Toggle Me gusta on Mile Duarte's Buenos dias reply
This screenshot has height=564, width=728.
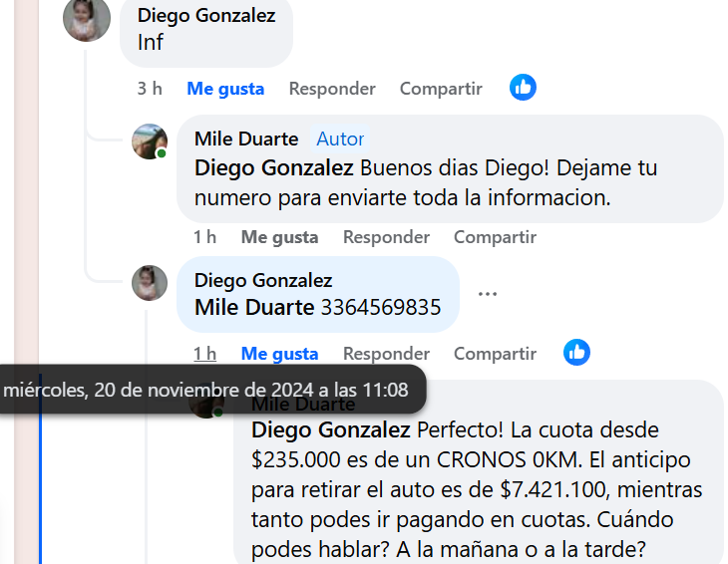point(279,237)
